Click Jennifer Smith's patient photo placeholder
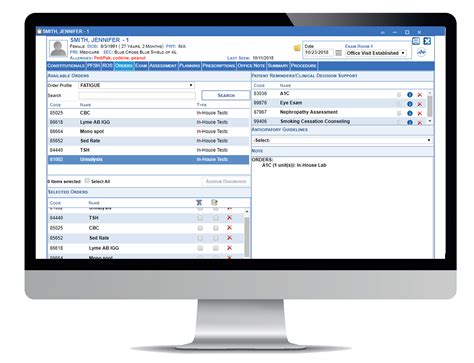Screen dimensions: 474x363 [x=58, y=48]
